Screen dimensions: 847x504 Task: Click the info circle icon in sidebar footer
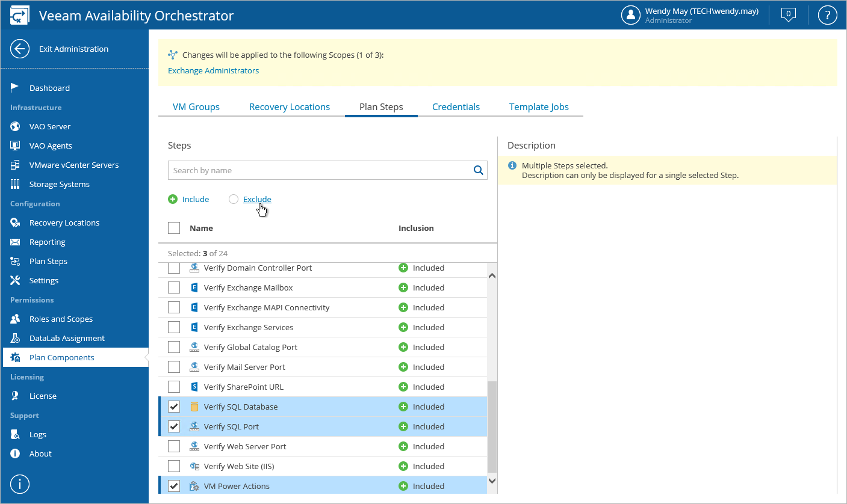20,484
